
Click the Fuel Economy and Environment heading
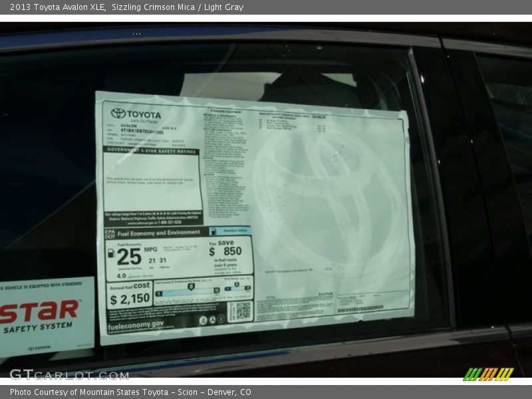pos(158,233)
